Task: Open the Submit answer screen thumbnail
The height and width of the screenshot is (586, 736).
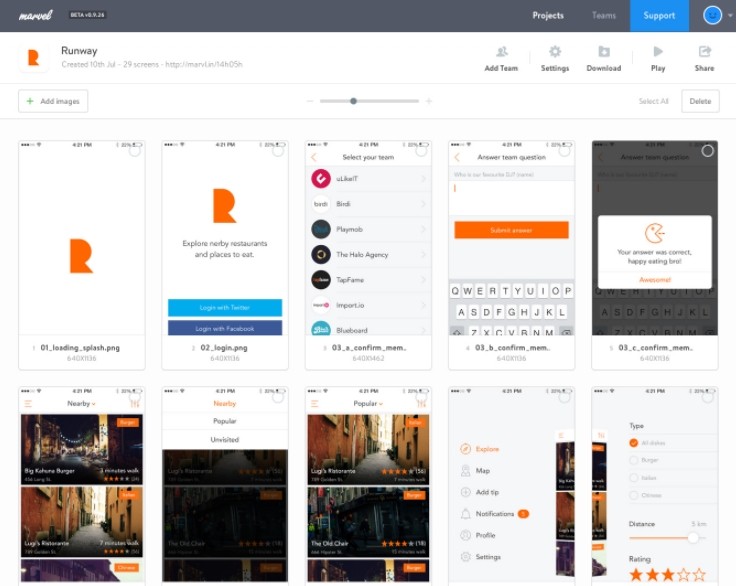Action: [x=511, y=238]
